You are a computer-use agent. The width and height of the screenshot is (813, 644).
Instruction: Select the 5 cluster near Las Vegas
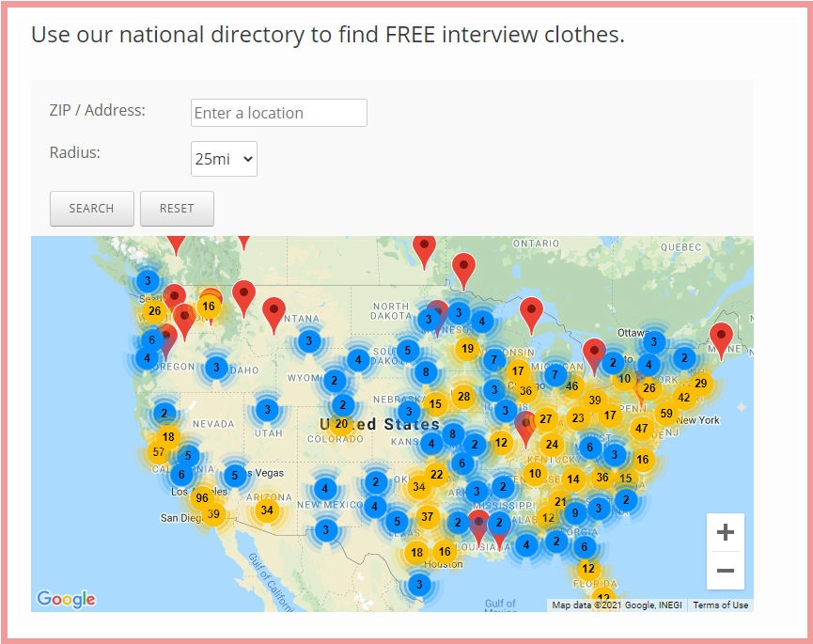click(234, 475)
